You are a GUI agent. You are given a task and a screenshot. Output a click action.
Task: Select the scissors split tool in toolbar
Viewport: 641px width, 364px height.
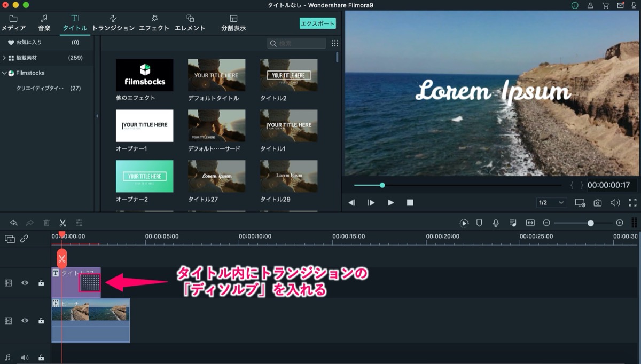pyautogui.click(x=62, y=223)
